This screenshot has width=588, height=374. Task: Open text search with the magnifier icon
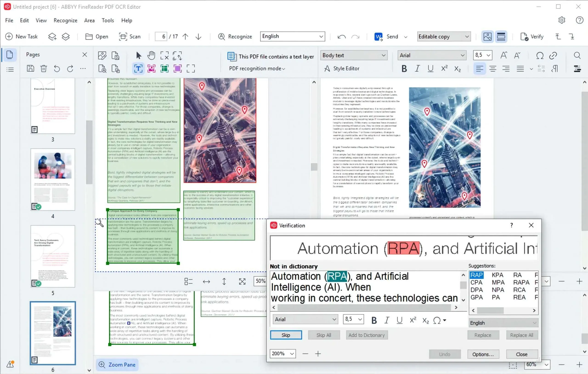point(577,55)
